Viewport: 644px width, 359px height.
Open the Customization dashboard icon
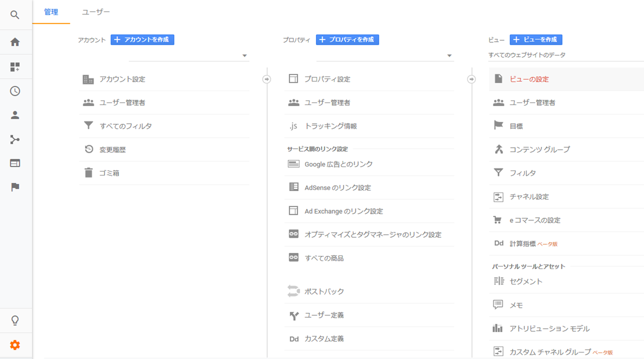point(15,67)
